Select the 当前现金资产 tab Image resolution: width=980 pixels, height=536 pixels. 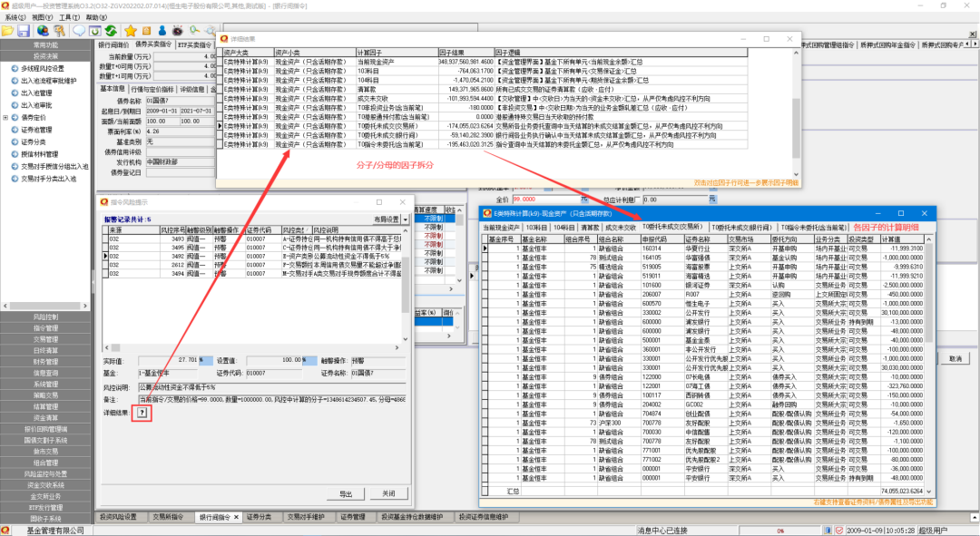[x=501, y=228]
